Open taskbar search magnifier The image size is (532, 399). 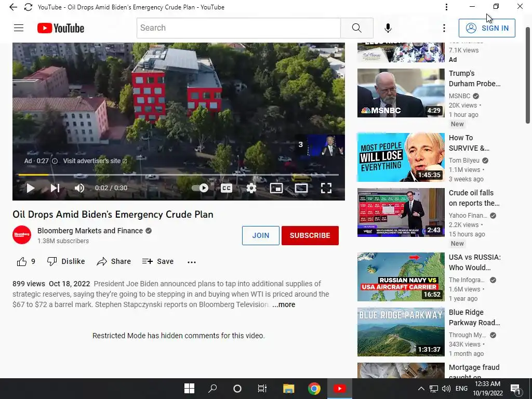point(212,389)
